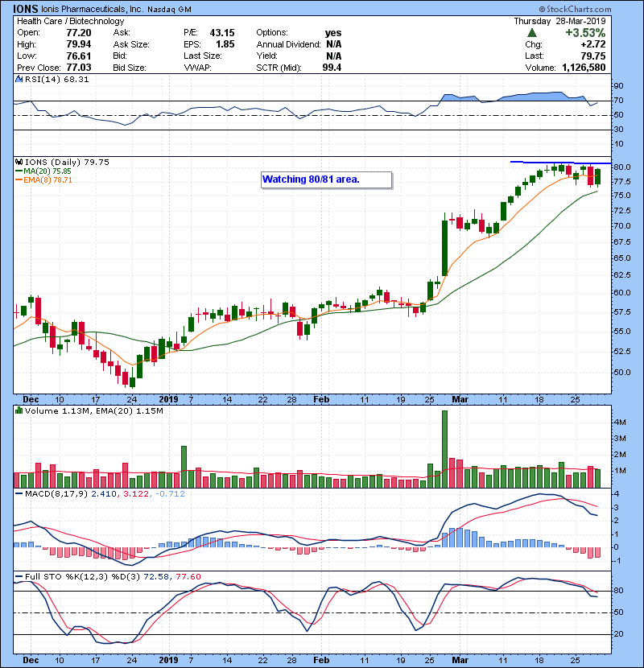Click the stochastic %D value 77.60
Screen dimensions: 644x668
(188, 577)
